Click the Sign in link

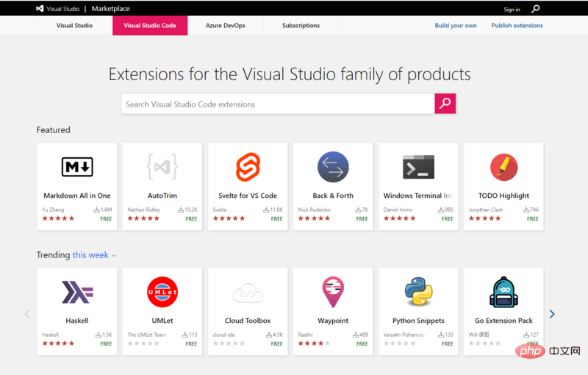pos(512,10)
